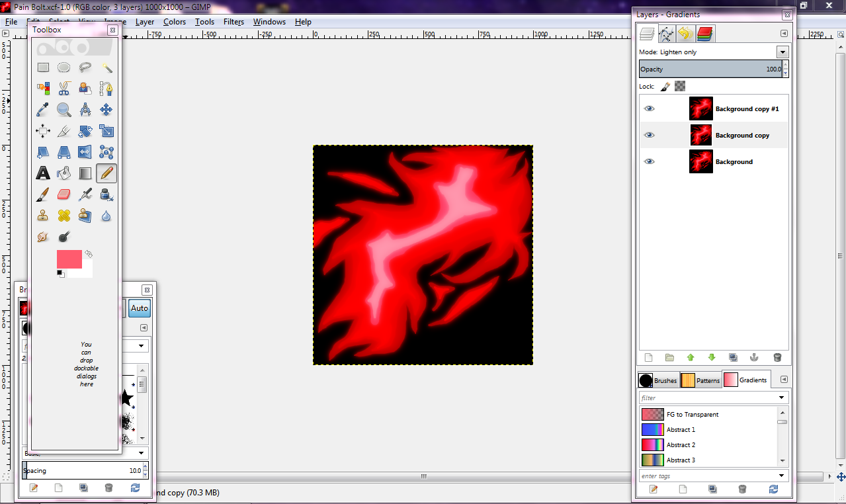Image resolution: width=846 pixels, height=504 pixels.
Task: Click the foreground pink color swatch
Action: (x=69, y=259)
